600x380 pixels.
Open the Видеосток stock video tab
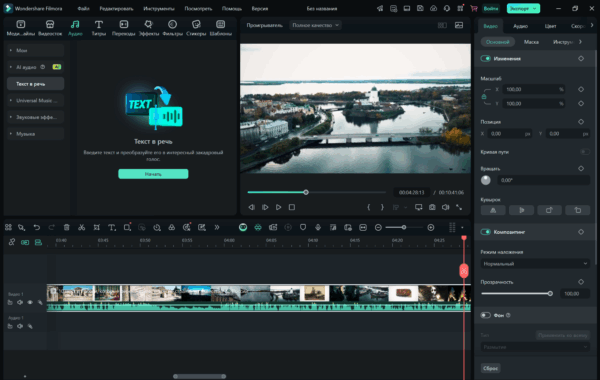pos(50,28)
